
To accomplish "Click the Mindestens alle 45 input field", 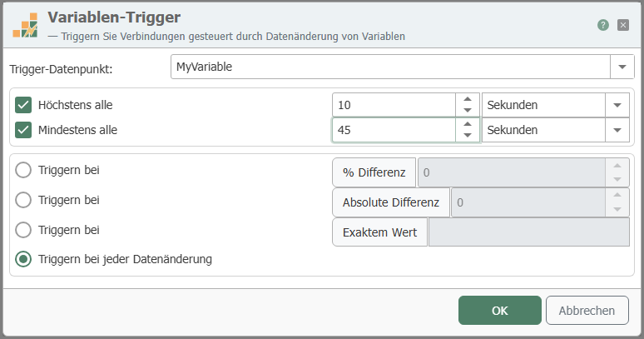I will point(393,130).
